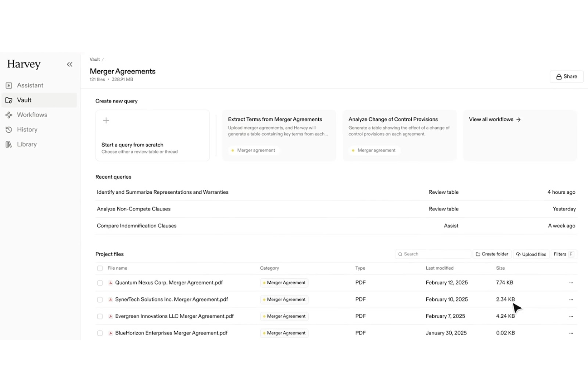
Task: Open the Workflows section via its icon
Action: click(9, 115)
